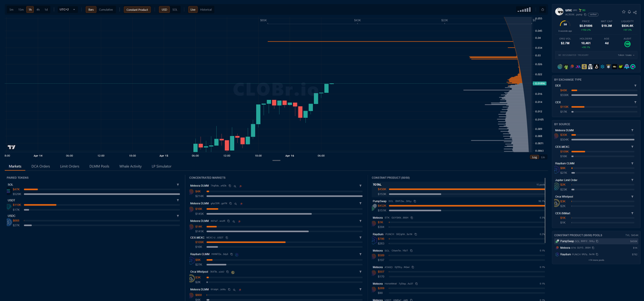Filter the CEX-MEXC concentrated market row

[361, 238]
